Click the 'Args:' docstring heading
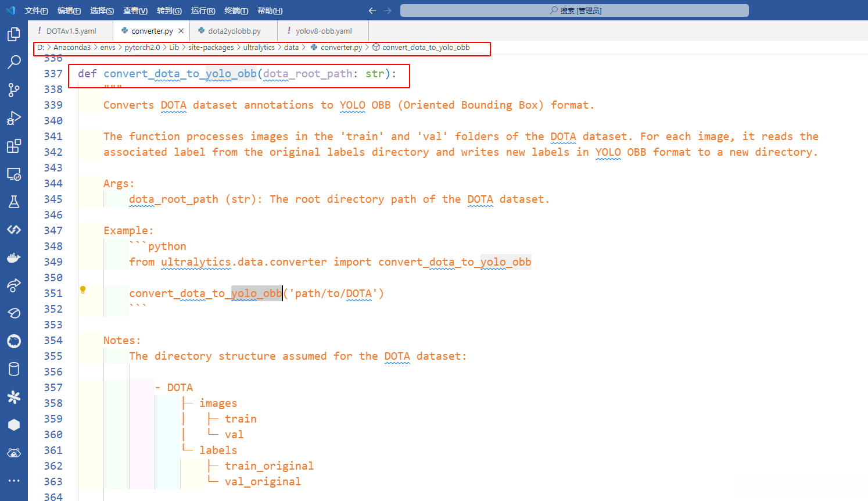This screenshot has height=501, width=868. click(x=119, y=184)
